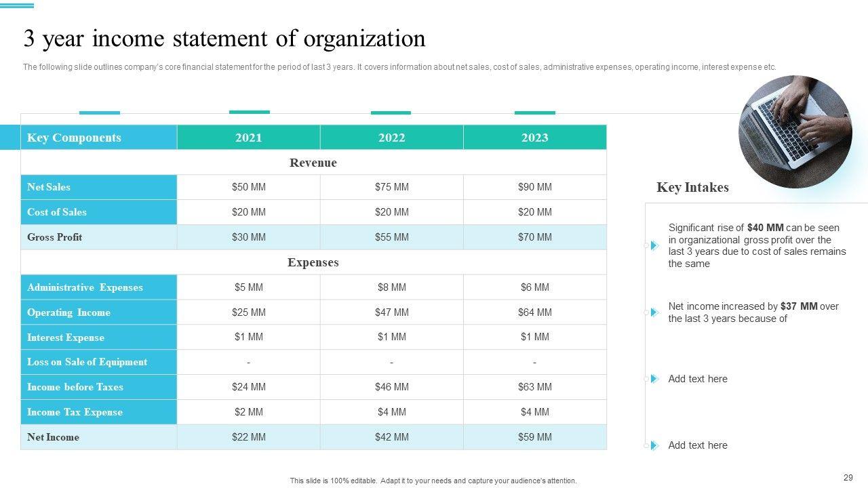Click the arrow bullet beside the first "Add text here"
Viewport: 868px width, 488px height.
coord(654,379)
